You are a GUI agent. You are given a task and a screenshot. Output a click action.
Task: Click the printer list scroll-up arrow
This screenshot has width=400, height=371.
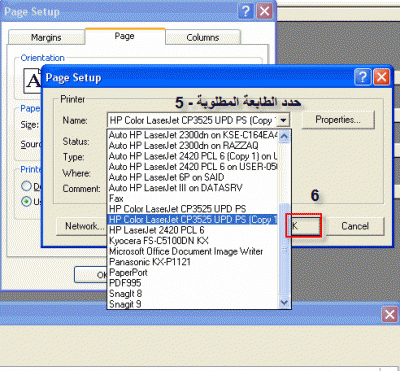[284, 136]
